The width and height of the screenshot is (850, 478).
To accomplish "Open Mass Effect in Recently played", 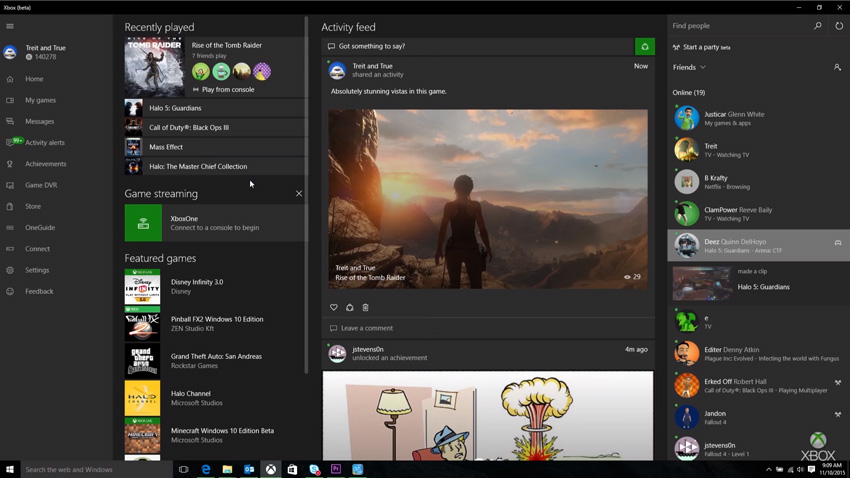I will point(215,147).
